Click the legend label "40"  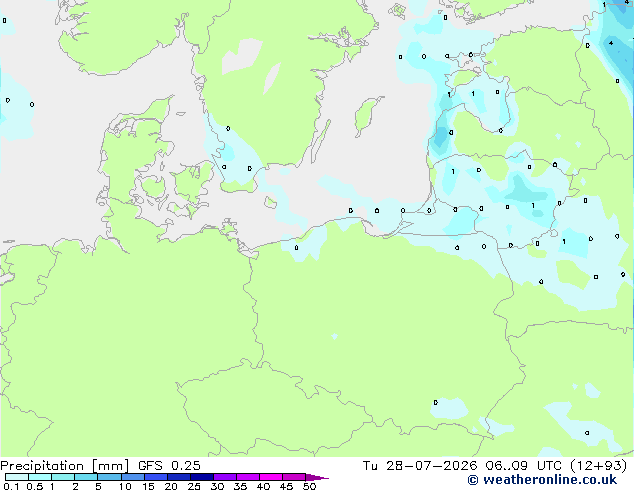[263, 486]
